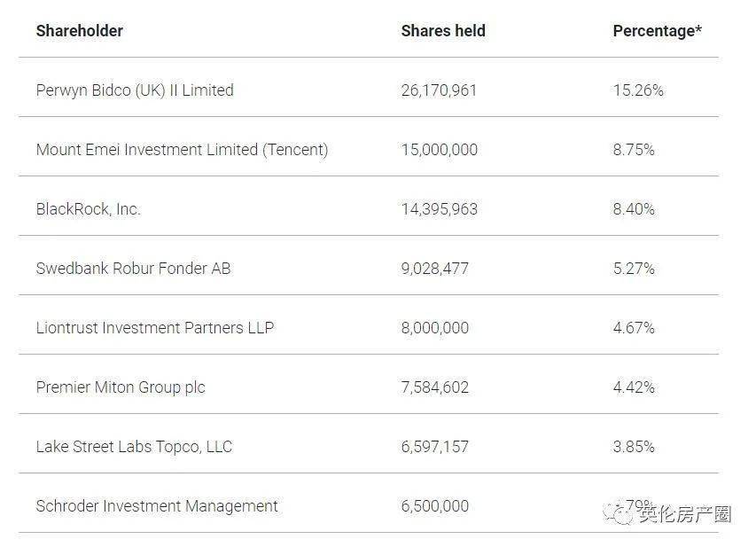Click Swedbank Robur Fonder AB name
Viewport: 756px width, 547px height.
(x=133, y=269)
